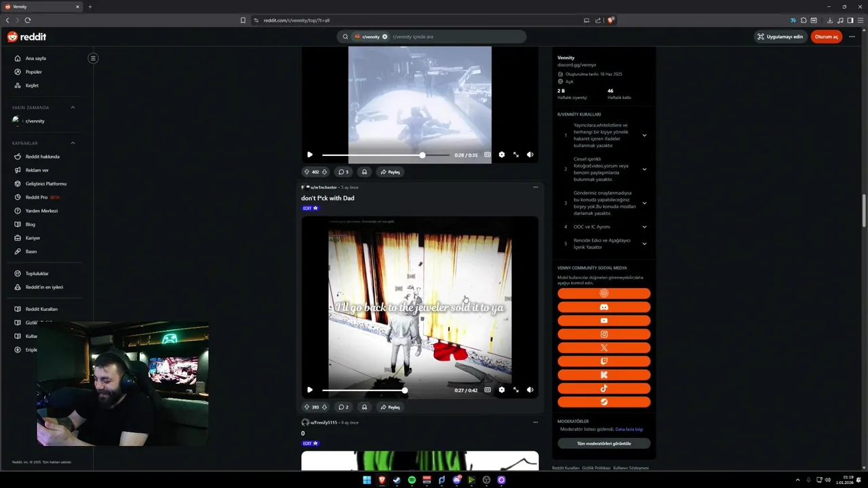
Task: Share the 393-vote post via Paylaş
Action: 391,407
